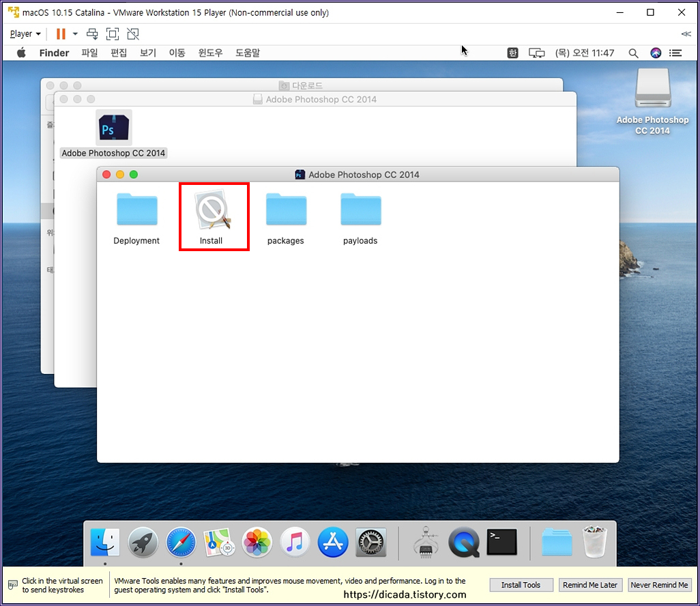The image size is (700, 606).
Task: Click the Install Tools button
Action: [x=521, y=585]
